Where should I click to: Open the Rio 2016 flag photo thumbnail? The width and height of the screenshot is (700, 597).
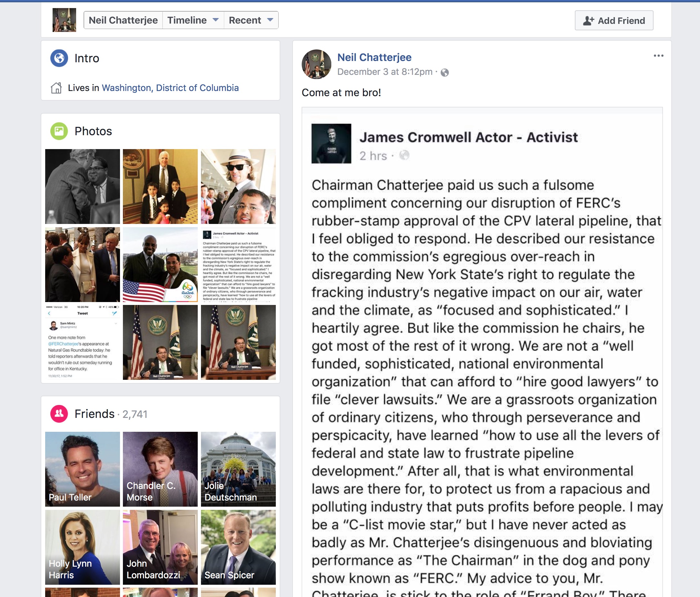click(x=160, y=264)
